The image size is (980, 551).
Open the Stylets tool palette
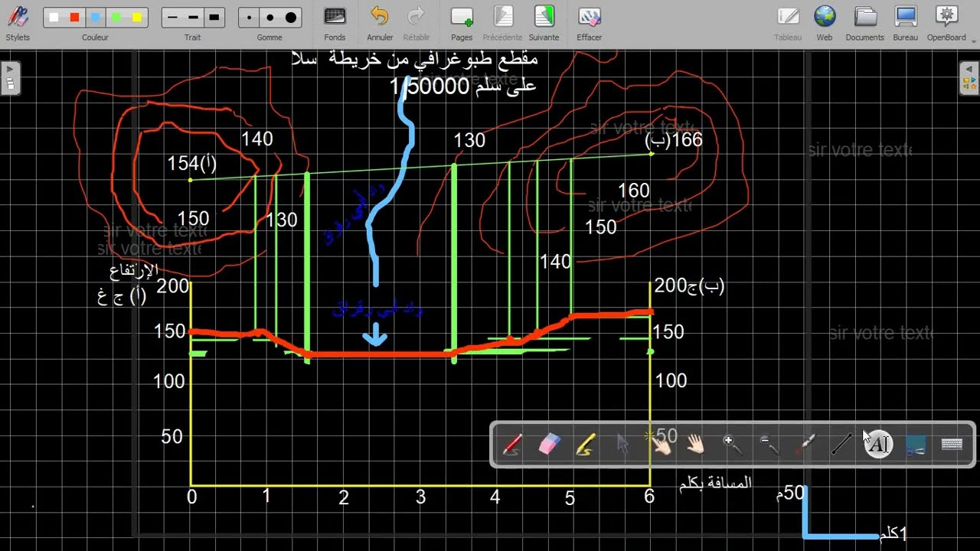click(x=18, y=23)
